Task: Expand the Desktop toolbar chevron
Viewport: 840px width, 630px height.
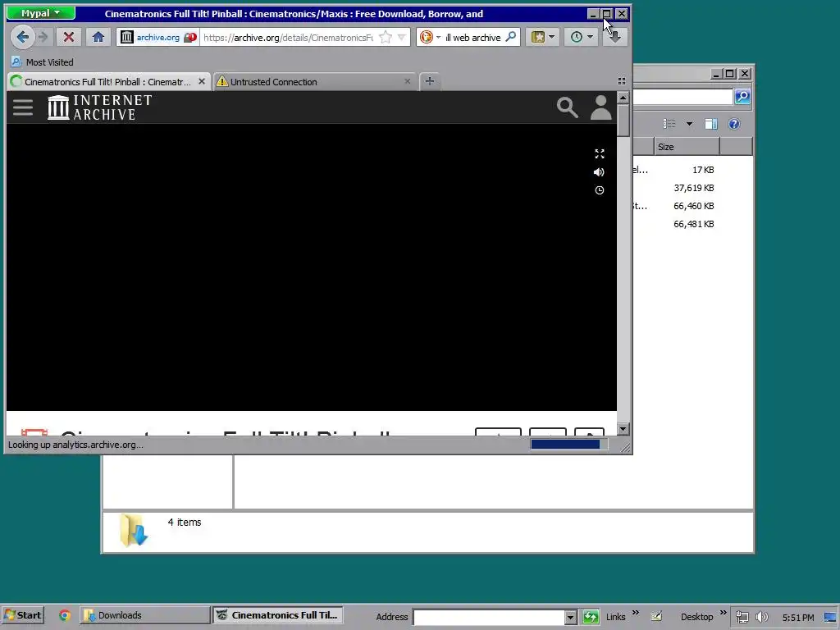Action: point(723,612)
